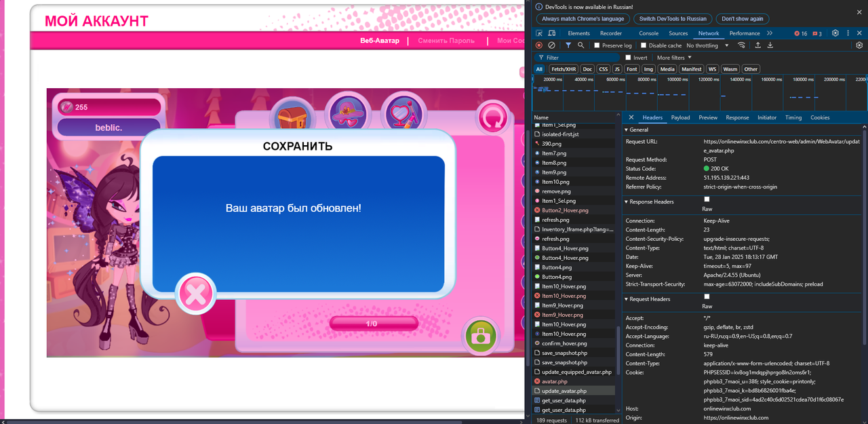The image size is (868, 424).
Task: Enable the Preserve log checkbox
Action: (597, 45)
